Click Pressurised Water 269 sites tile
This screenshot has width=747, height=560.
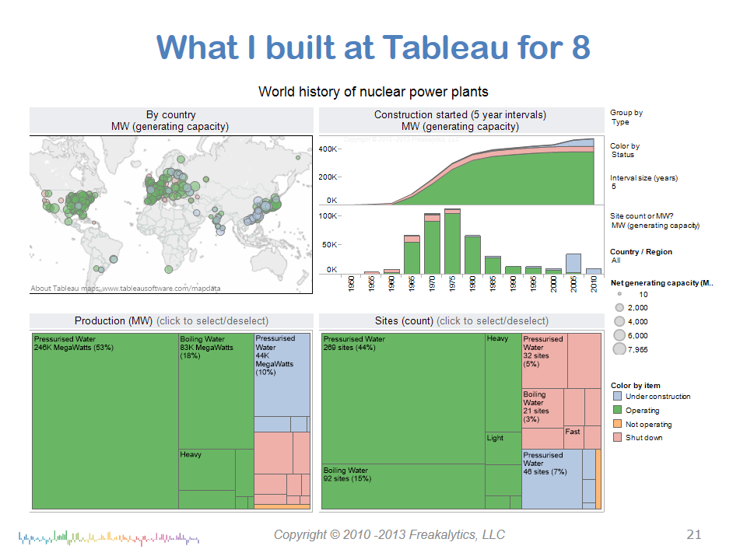tap(402, 397)
